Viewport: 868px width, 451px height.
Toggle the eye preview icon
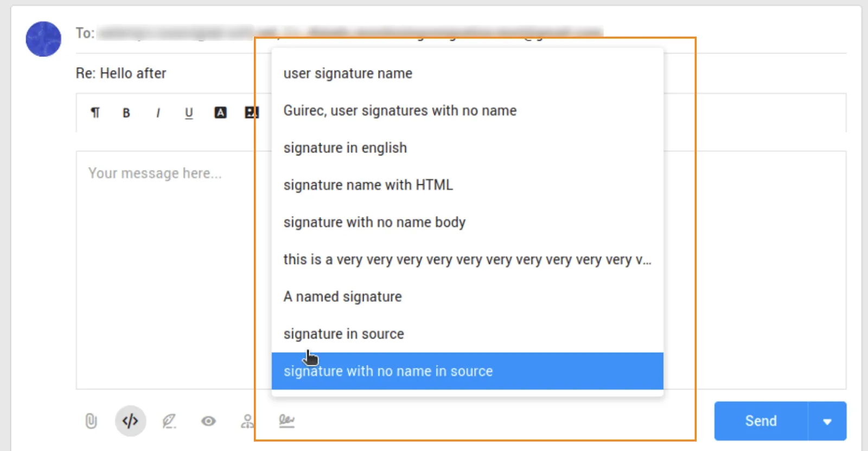click(x=208, y=421)
